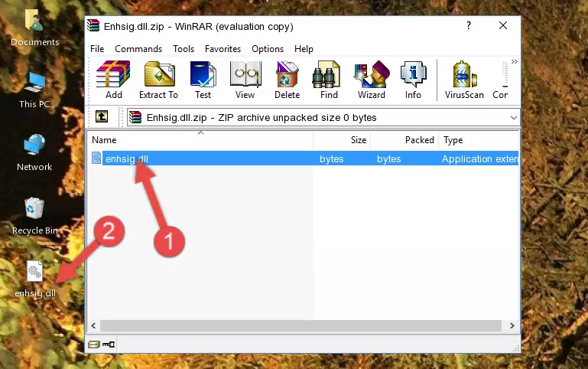588x369 pixels.
Task: Open the File menu
Action: click(97, 49)
